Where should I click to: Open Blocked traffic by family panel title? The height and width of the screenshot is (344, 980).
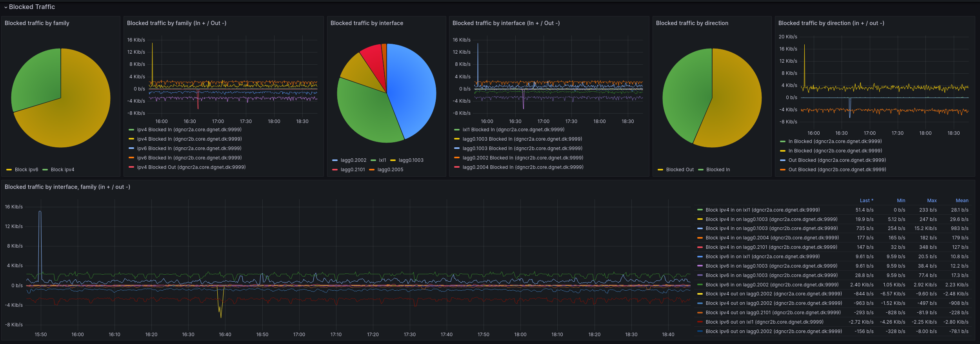pyautogui.click(x=37, y=23)
